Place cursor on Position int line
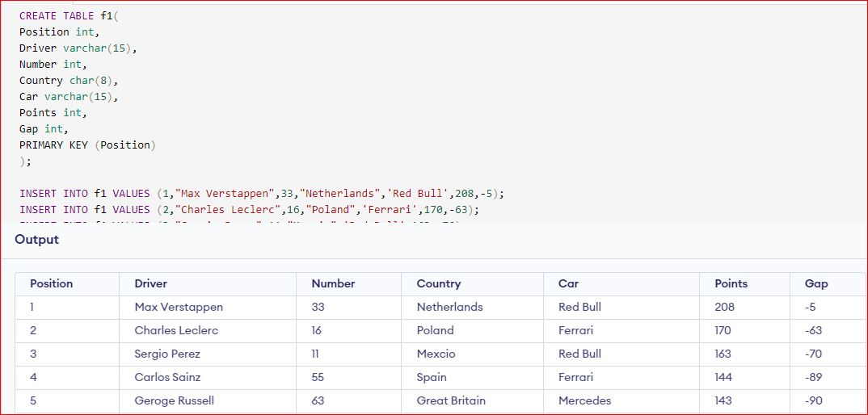This screenshot has height=415, width=868. click(x=59, y=32)
